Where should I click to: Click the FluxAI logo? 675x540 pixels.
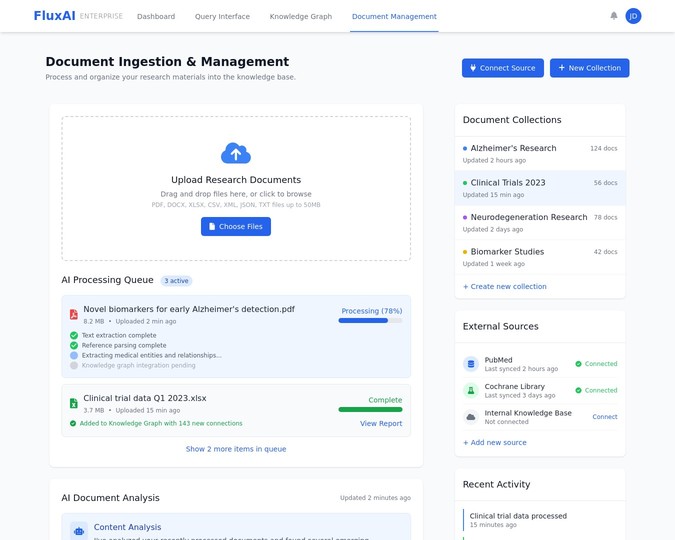54,16
